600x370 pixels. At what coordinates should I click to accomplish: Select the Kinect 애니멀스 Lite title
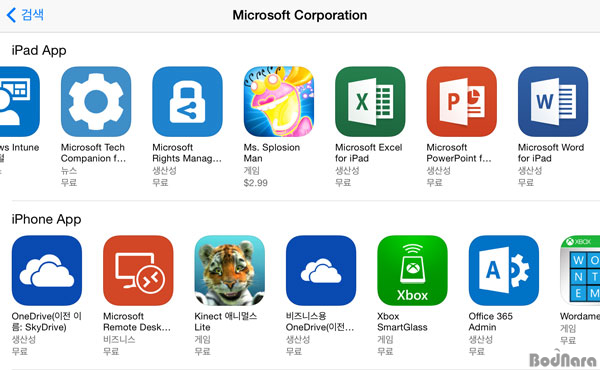point(226,321)
